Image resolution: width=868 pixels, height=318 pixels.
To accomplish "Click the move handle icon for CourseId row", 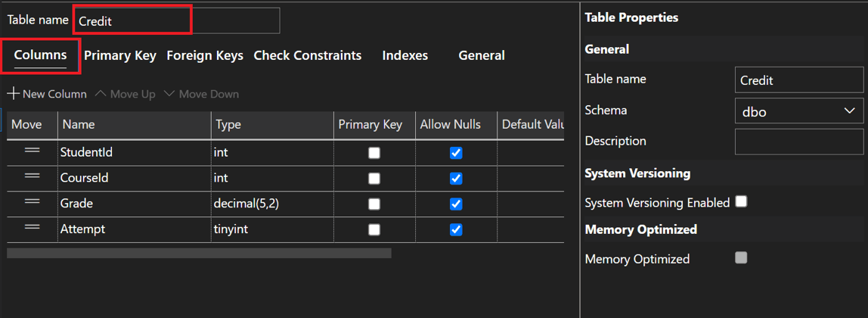I will pyautogui.click(x=32, y=176).
